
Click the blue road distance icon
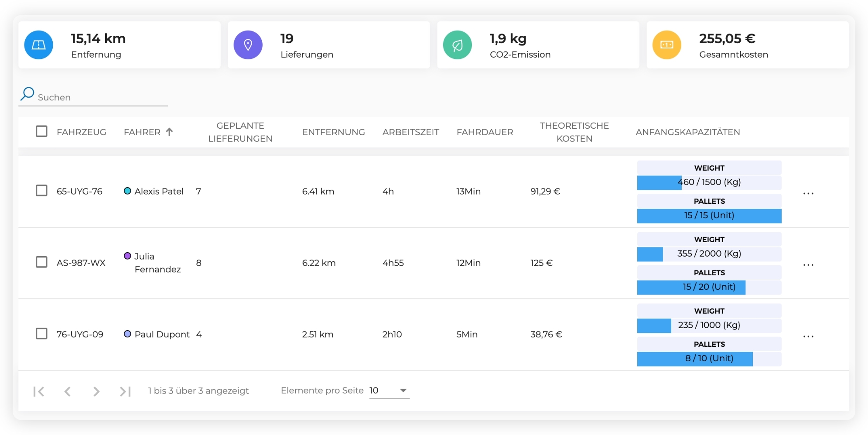[x=39, y=45]
